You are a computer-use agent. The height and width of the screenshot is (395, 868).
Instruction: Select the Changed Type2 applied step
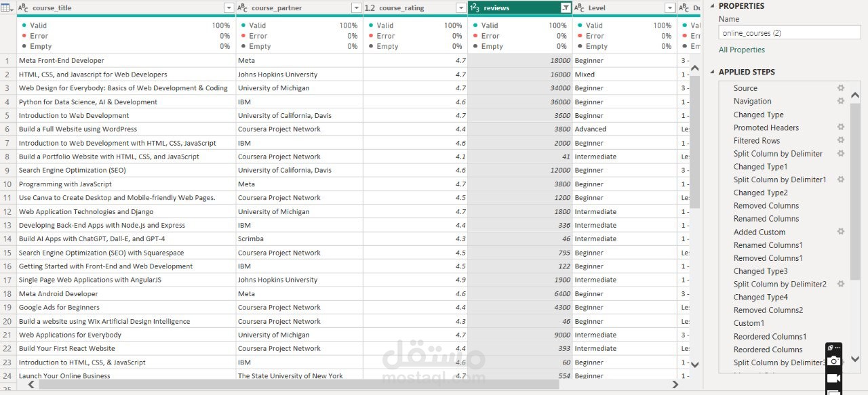[x=760, y=192]
